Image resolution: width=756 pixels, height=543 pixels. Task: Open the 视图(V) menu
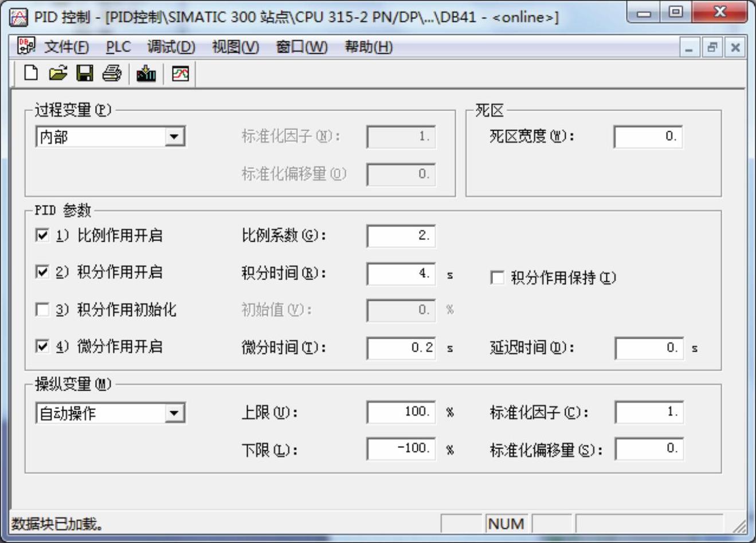236,47
